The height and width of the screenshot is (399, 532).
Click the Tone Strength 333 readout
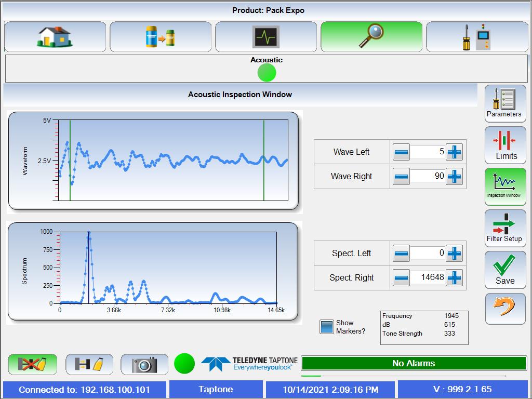420,334
